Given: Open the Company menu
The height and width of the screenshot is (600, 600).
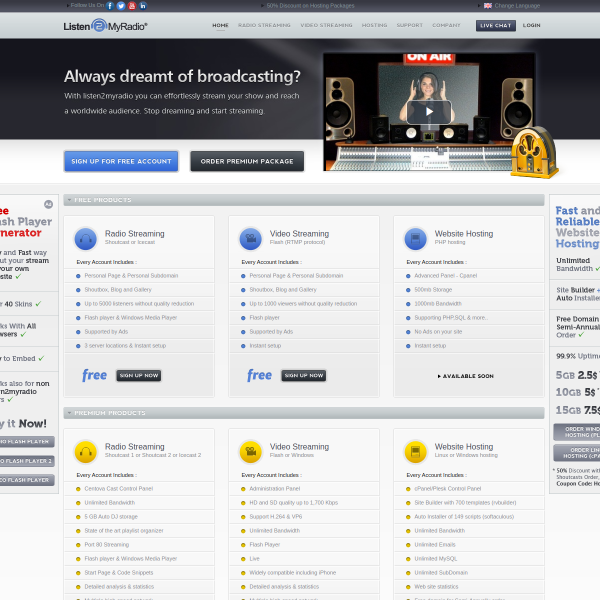Looking at the screenshot, I should (446, 25).
